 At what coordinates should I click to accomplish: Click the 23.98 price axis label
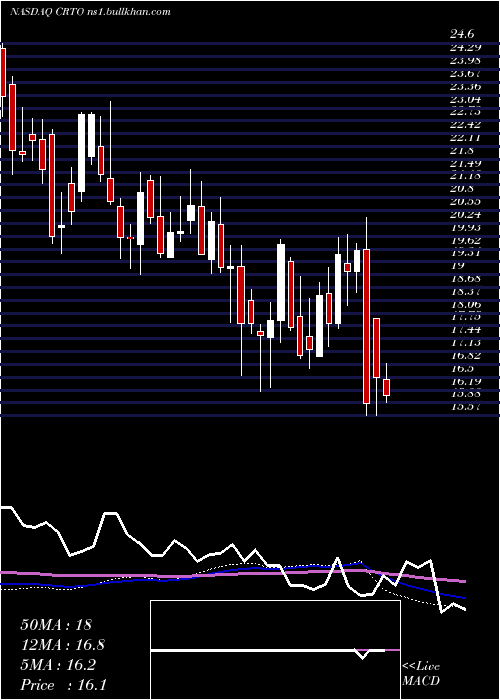466,60
